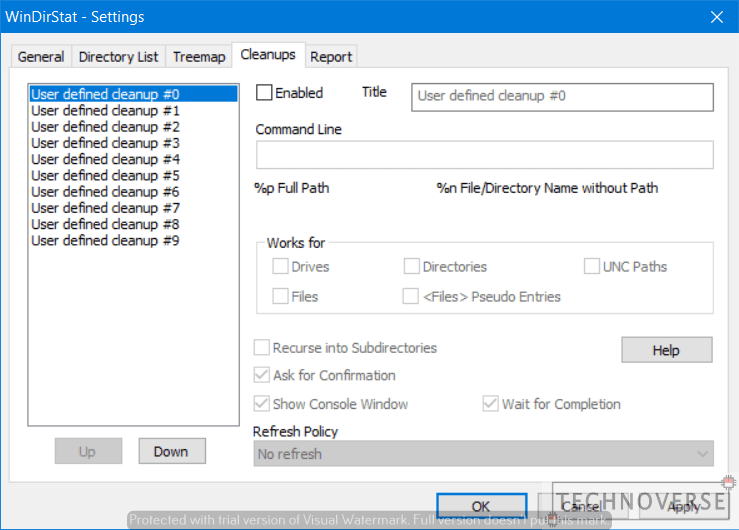Select User defined cleanup #6
739x530 pixels.
(133, 192)
